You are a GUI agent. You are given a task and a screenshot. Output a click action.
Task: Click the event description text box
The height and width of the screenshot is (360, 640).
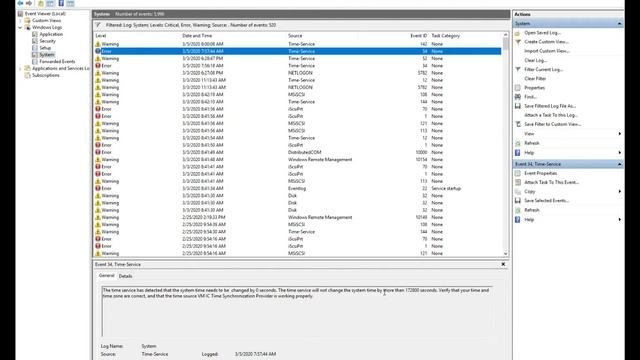click(297, 311)
